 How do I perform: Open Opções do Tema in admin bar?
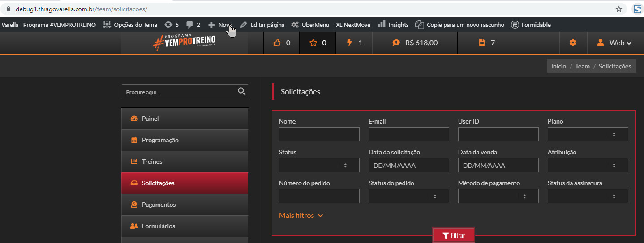coord(130,25)
